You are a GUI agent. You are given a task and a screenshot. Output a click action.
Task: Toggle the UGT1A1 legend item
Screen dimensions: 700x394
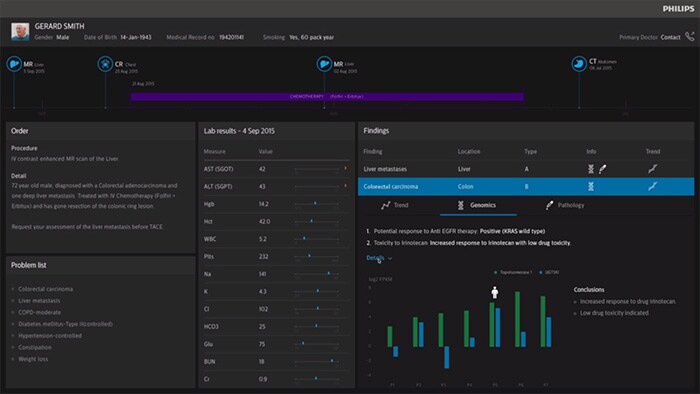[x=549, y=272]
